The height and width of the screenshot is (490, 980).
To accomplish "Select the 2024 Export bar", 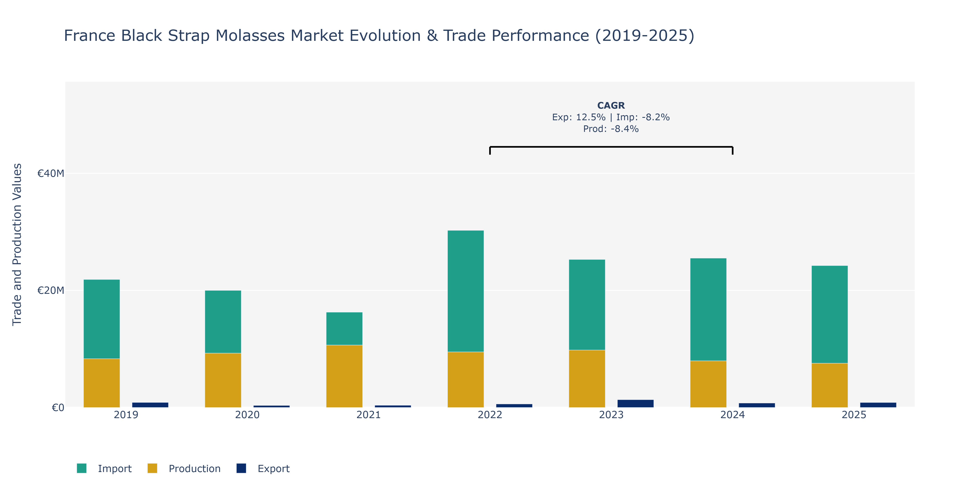I will [757, 405].
